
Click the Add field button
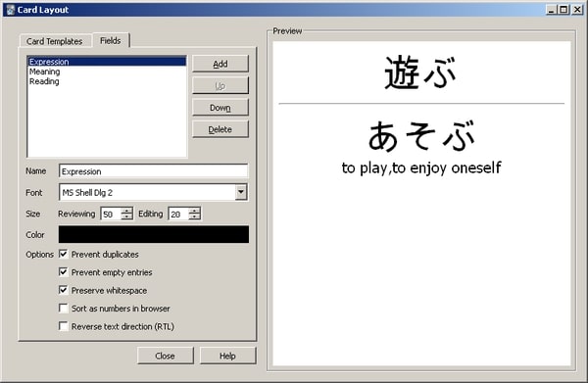[x=220, y=64]
